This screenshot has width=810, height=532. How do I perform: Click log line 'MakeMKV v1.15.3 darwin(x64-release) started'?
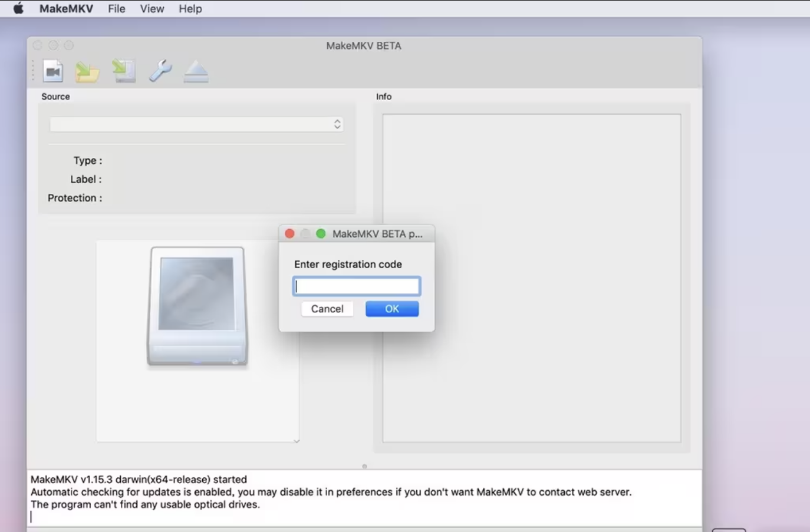point(139,480)
